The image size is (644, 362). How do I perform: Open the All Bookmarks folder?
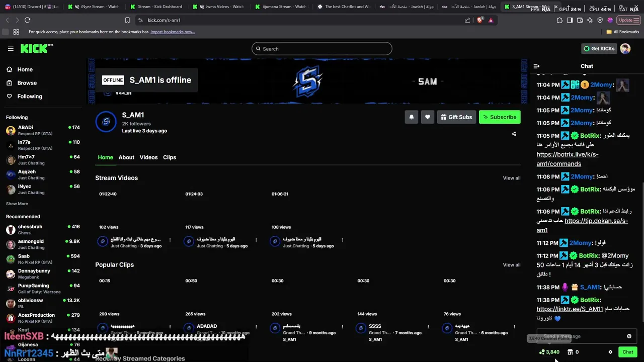(623, 32)
